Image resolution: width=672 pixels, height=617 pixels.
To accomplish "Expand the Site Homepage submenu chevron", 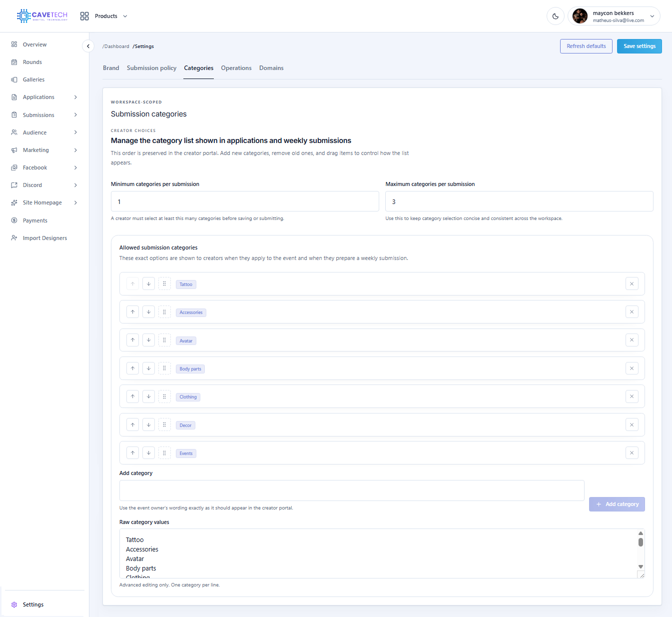I will (x=75, y=202).
